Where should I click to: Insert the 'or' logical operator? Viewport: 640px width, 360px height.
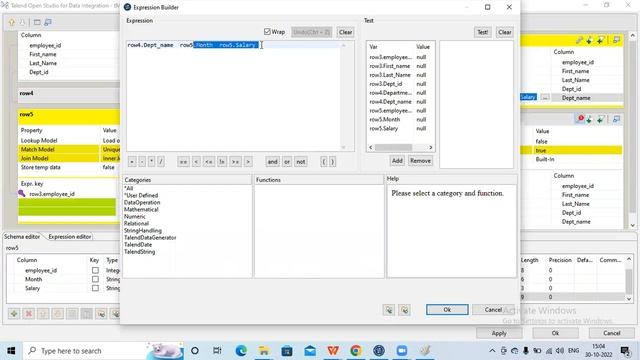click(287, 162)
